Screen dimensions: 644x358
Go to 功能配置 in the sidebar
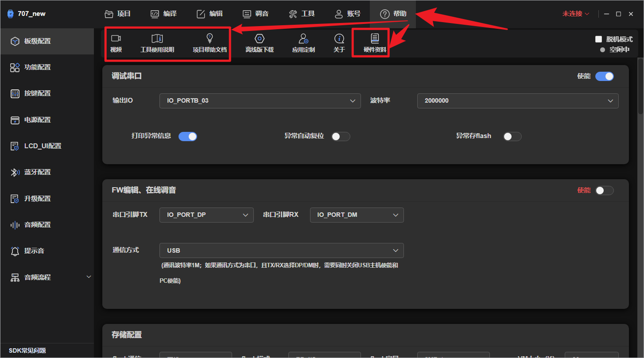[x=47, y=67]
